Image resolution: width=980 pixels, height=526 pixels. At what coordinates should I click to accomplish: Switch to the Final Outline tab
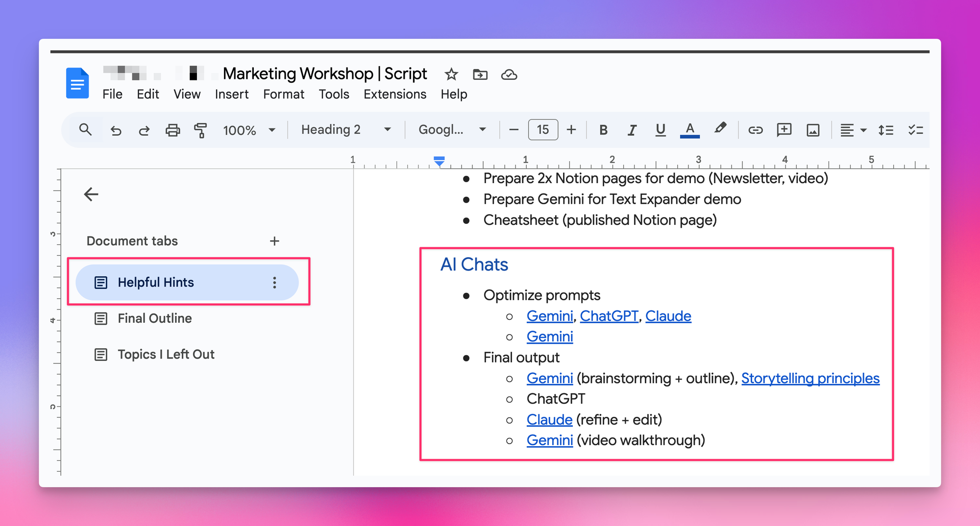click(x=154, y=318)
